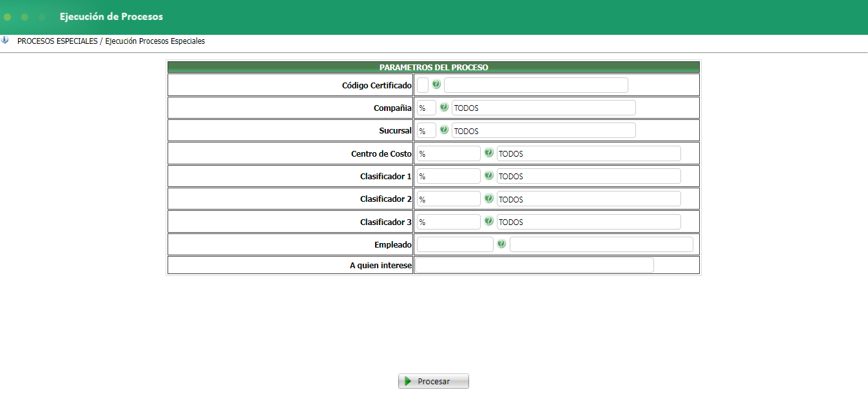This screenshot has height=412, width=868.
Task: Focus the Empleado name field
Action: [x=601, y=244]
